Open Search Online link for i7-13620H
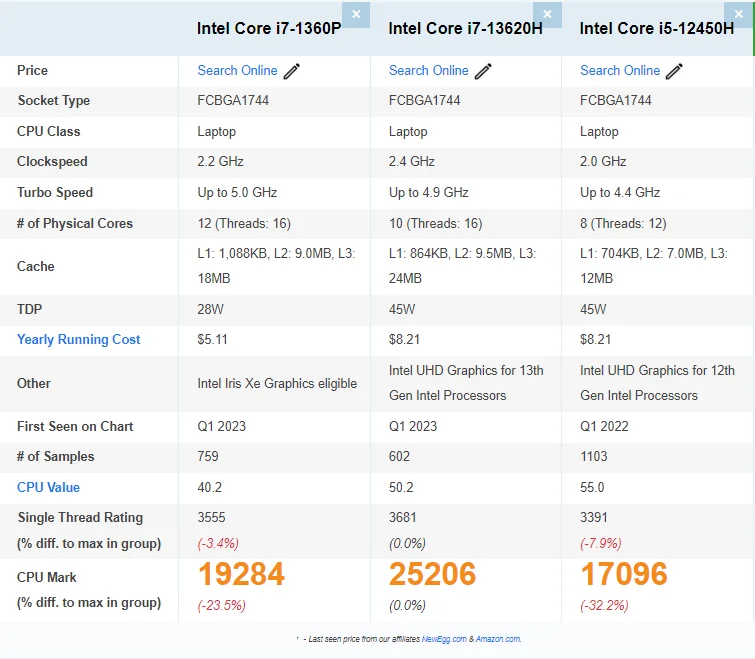Screen dimensions: 755x659 tap(428, 70)
